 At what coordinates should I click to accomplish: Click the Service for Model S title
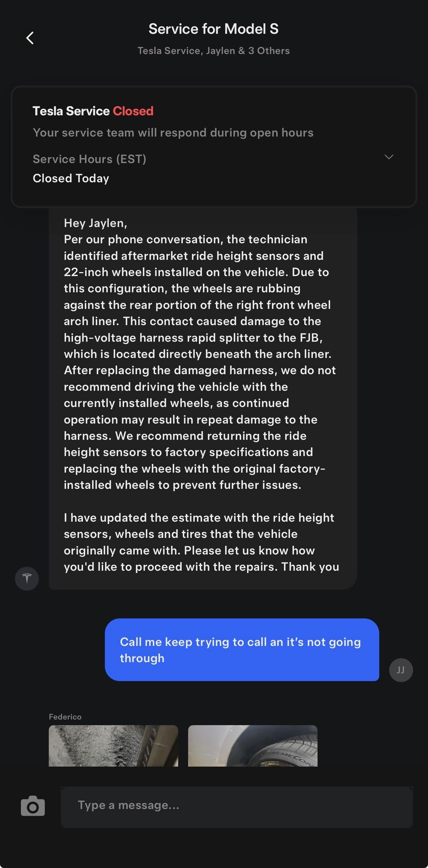coord(213,29)
